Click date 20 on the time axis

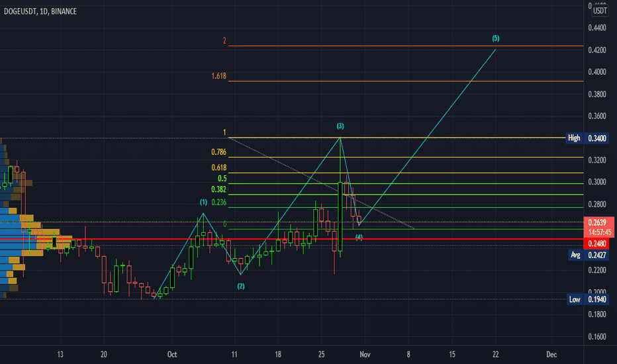(x=104, y=355)
